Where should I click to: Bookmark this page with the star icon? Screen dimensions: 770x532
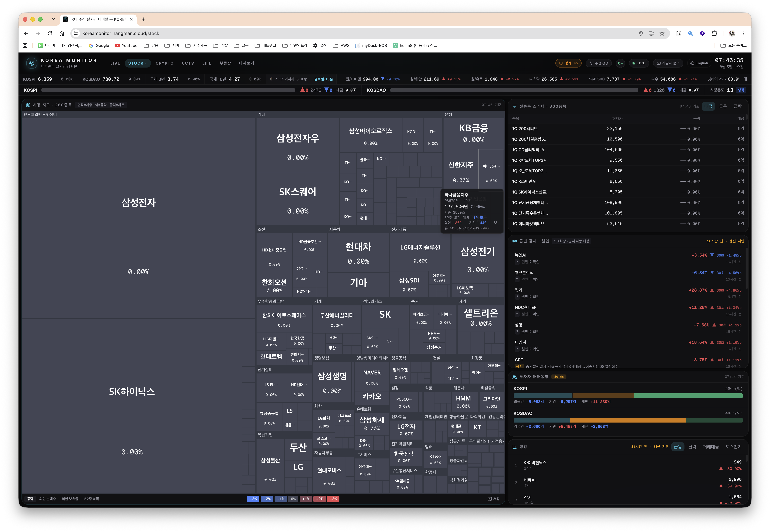point(662,33)
